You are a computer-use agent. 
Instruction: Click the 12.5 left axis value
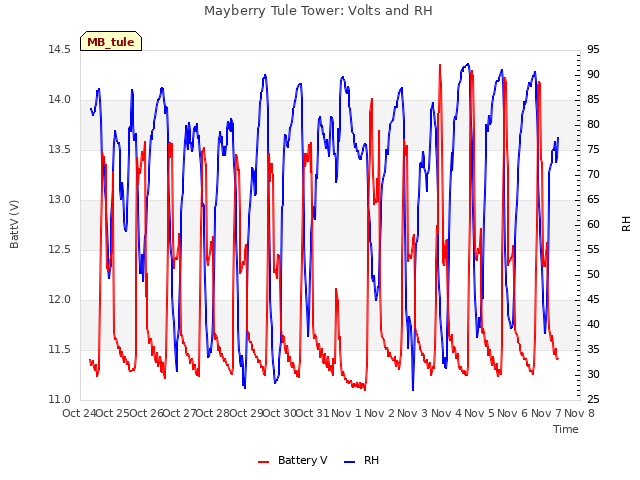pyautogui.click(x=60, y=250)
